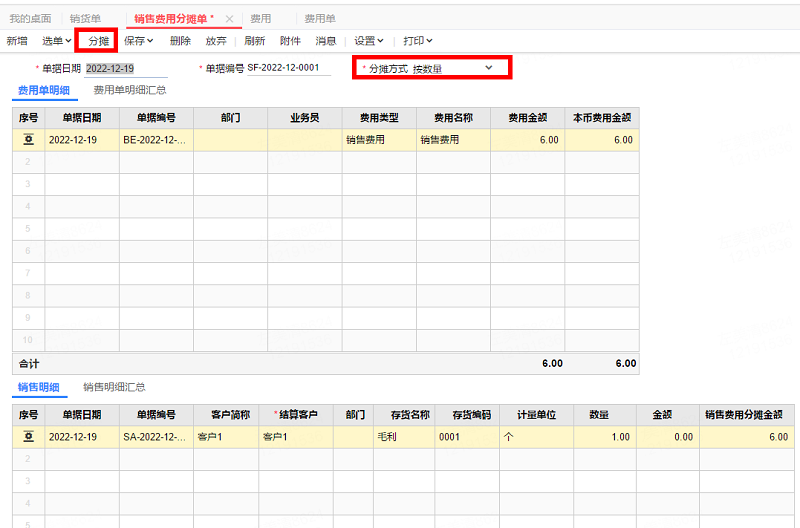Switch to 费用单 tab
Image resolution: width=800 pixels, height=528 pixels.
point(320,19)
